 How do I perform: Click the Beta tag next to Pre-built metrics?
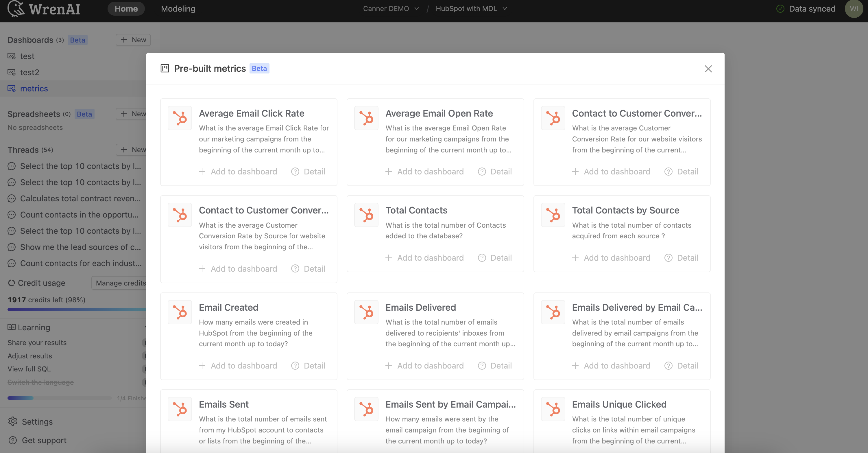pos(259,69)
